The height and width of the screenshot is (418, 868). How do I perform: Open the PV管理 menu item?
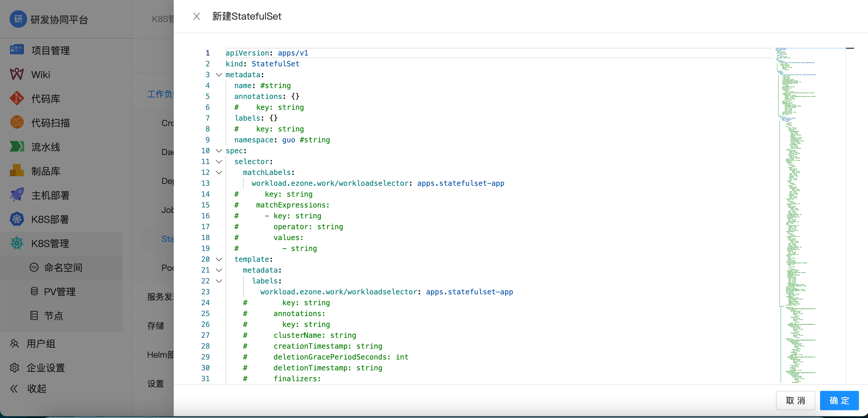[x=59, y=292]
